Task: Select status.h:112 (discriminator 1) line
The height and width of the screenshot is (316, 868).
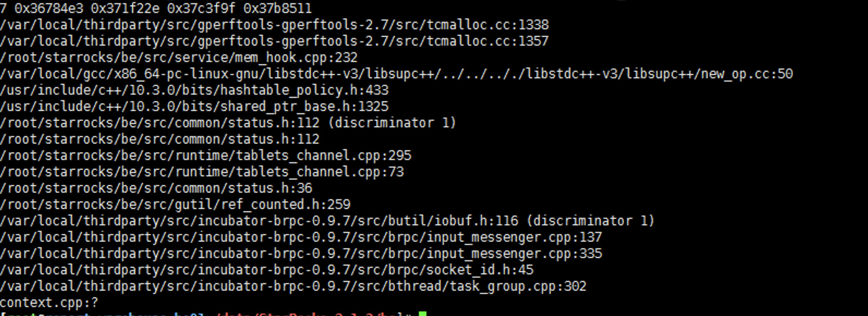Action: (x=228, y=123)
